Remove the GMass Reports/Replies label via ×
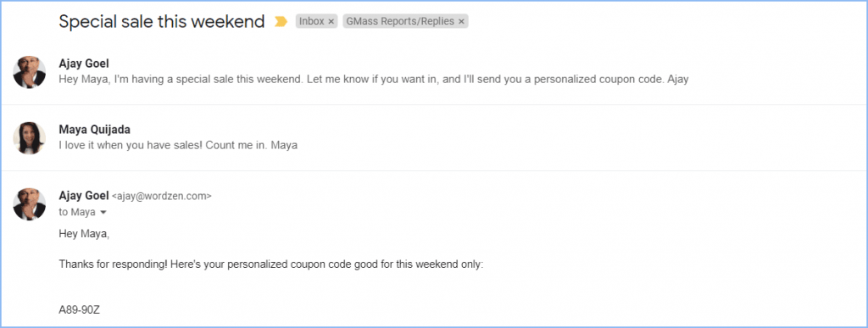Viewport: 868px width, 328px height. 461,21
